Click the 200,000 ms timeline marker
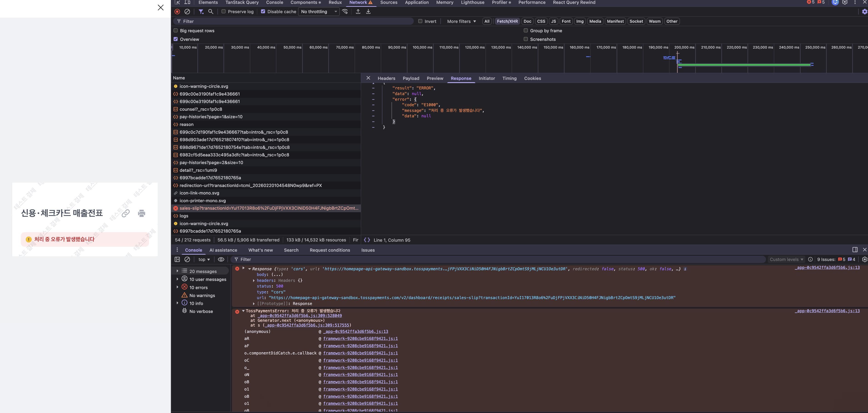Screen dimensions: 868x413 pos(684,47)
